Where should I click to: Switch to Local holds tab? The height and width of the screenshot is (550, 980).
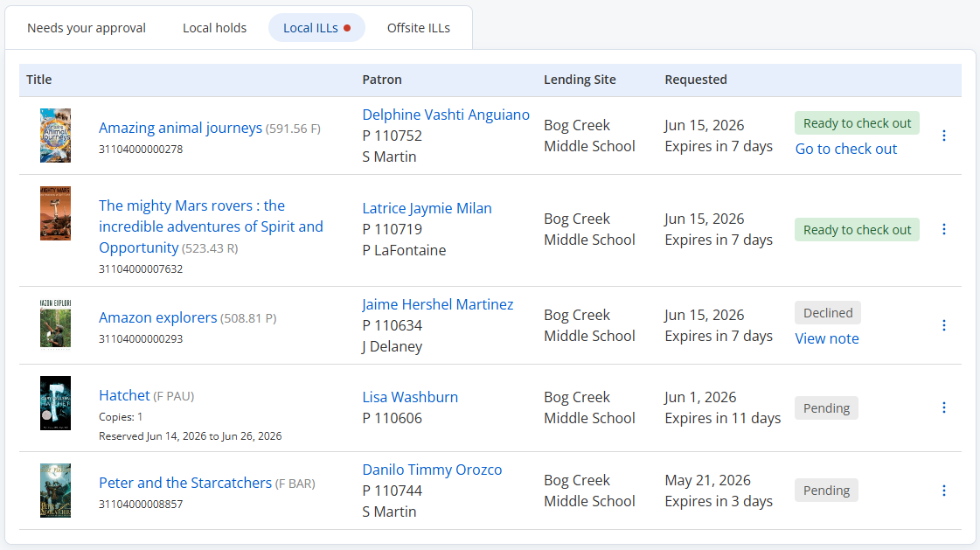[x=214, y=28]
